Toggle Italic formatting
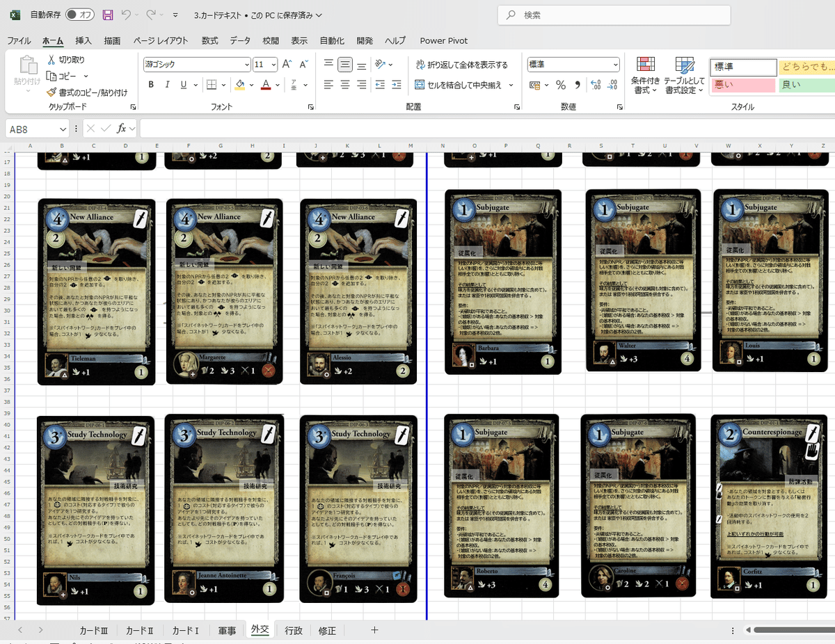Screen dimensions: 835x644 click(168, 85)
